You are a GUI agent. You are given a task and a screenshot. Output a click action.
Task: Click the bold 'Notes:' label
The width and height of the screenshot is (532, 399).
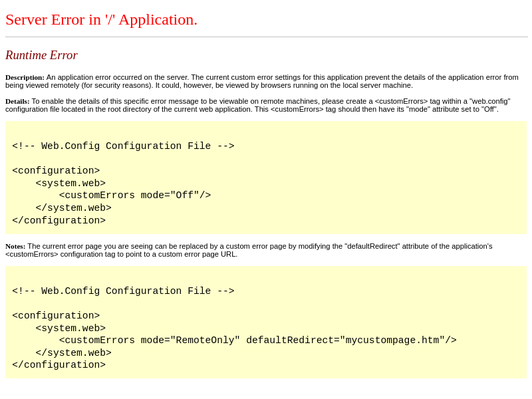15,246
